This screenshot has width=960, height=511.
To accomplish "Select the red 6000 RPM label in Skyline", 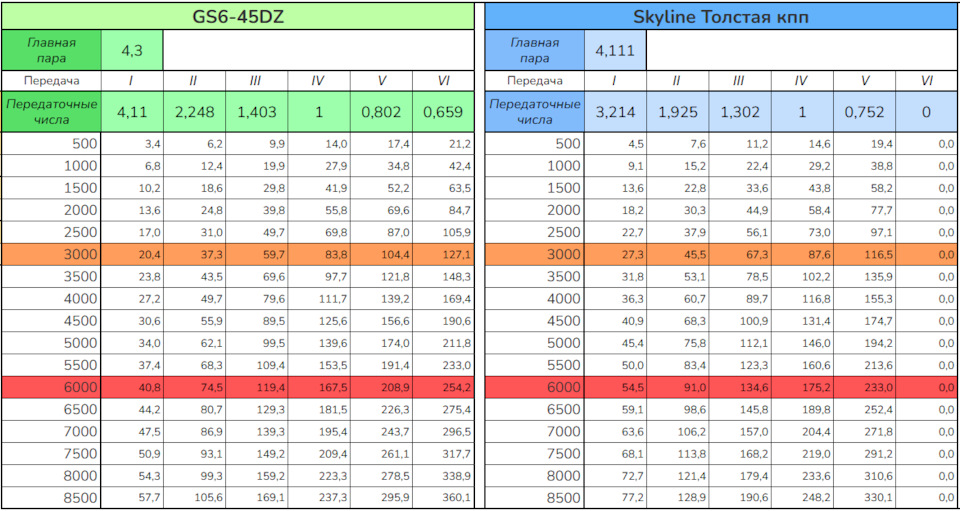I will click(534, 387).
